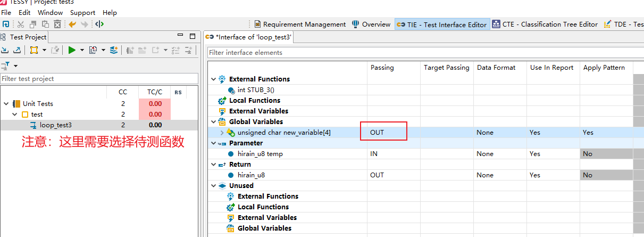Click the import arrow icon in Test Project
644x237 pixels.
click(5, 50)
